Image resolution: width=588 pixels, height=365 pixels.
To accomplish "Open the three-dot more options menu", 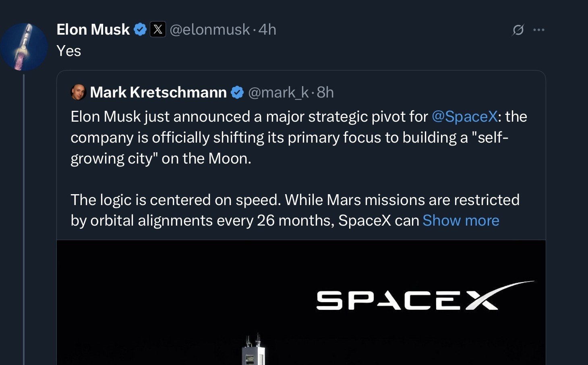I will tap(538, 30).
